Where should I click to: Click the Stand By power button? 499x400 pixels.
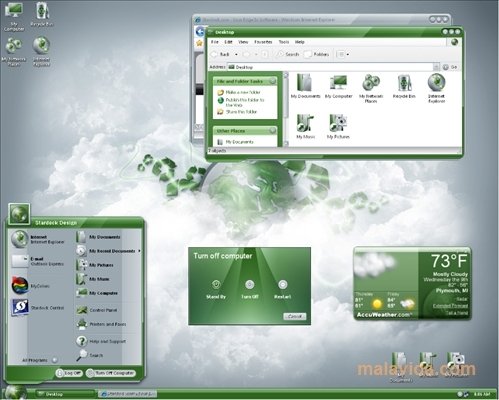[216, 289]
